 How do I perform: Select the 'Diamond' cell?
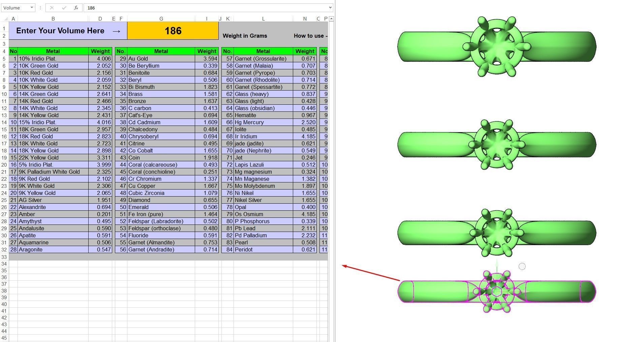click(x=161, y=200)
